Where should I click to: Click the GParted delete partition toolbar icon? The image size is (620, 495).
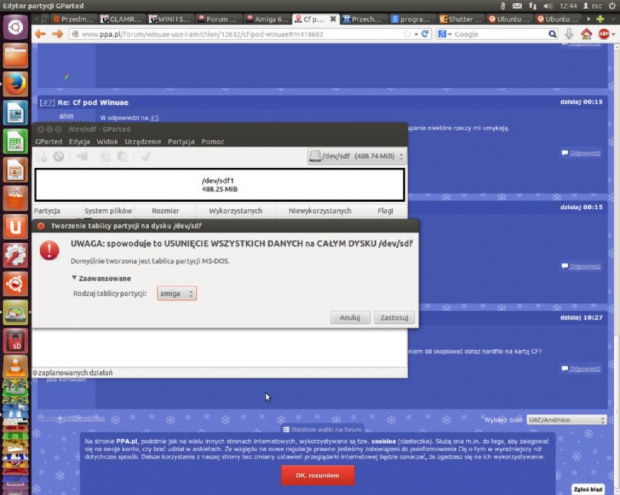[59, 157]
